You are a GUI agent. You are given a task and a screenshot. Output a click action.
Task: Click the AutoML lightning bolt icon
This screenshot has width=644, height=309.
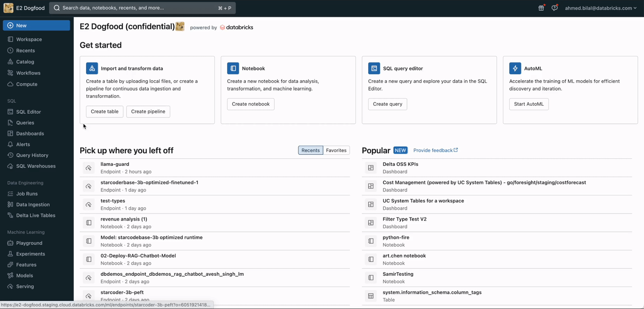click(x=515, y=68)
